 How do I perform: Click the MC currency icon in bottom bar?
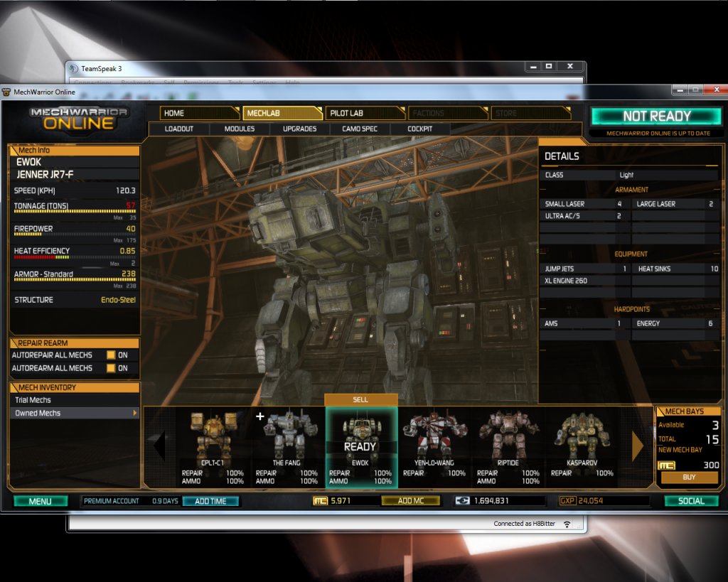(x=321, y=501)
